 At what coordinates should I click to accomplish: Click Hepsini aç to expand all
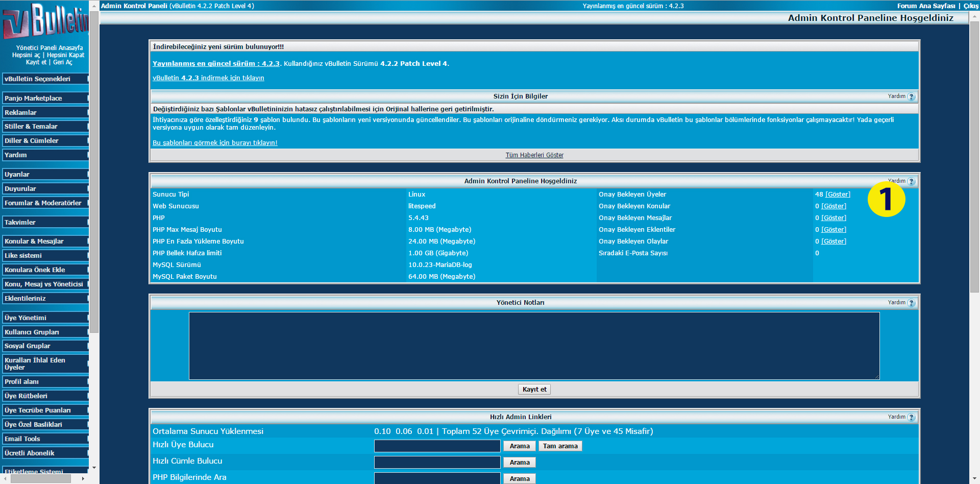click(26, 55)
